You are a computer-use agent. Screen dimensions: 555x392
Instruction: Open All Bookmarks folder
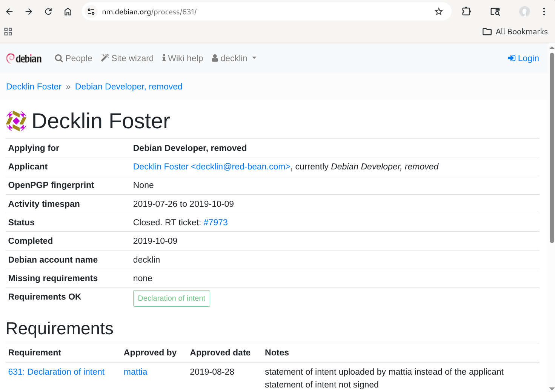(515, 32)
